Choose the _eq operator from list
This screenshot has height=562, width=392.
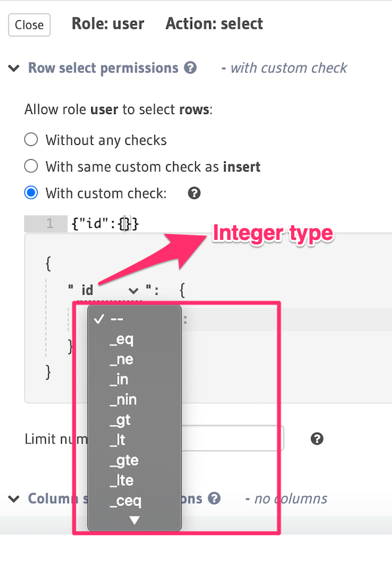click(x=122, y=339)
